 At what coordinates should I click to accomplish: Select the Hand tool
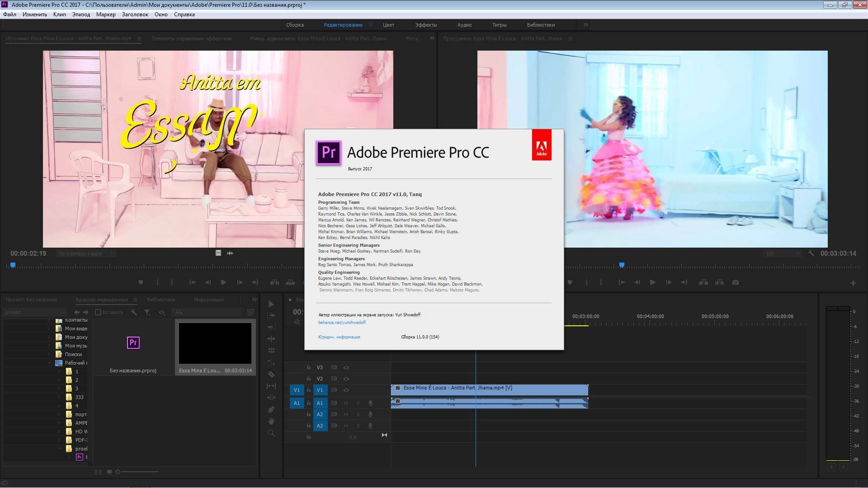pos(271,421)
